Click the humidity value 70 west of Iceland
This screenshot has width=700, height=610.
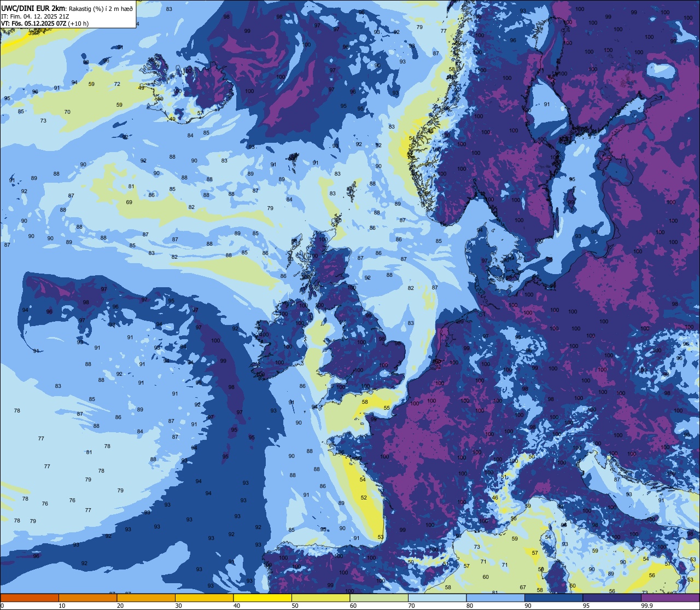point(67,112)
